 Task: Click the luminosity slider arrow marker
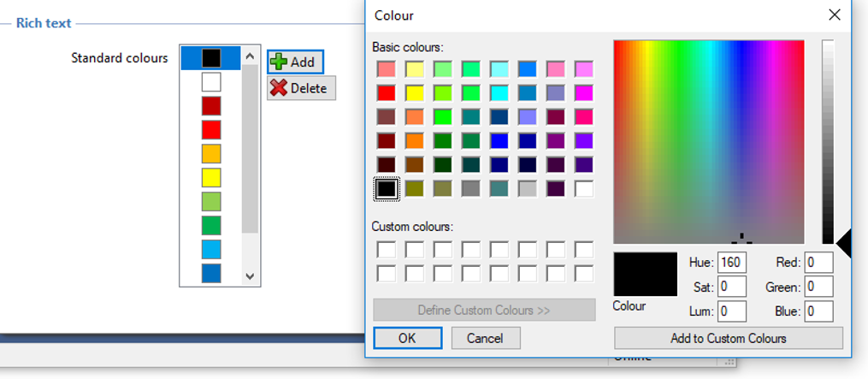pyautogui.click(x=844, y=244)
